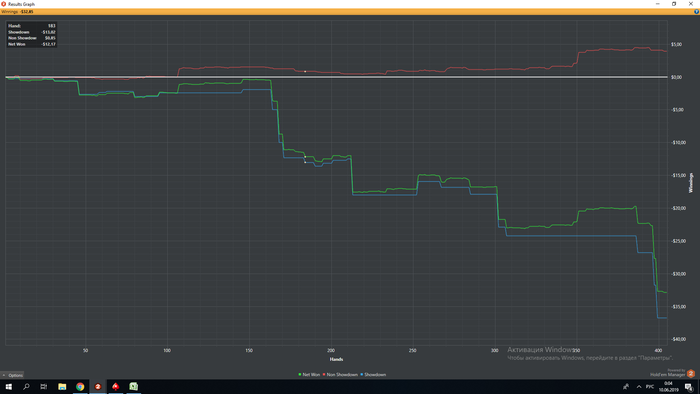This screenshot has width=700, height=394.
Task: Toggle the Net Won series in legend
Action: tap(309, 375)
